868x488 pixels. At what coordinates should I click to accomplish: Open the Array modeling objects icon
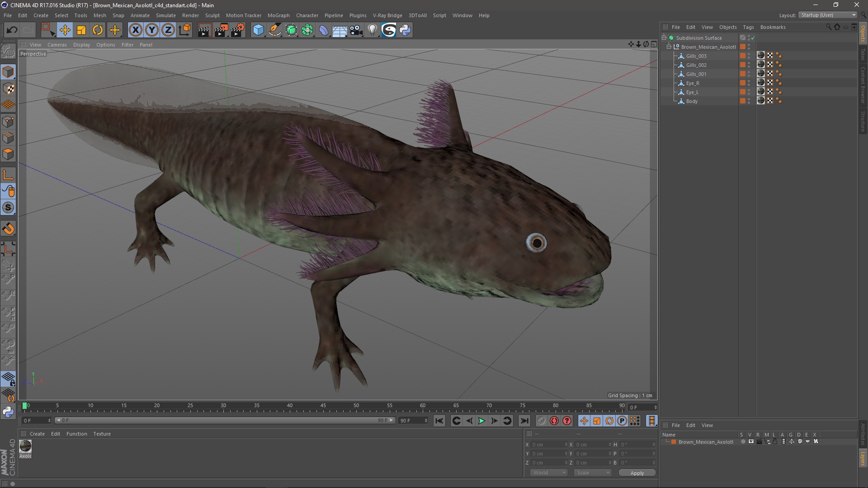click(x=307, y=30)
